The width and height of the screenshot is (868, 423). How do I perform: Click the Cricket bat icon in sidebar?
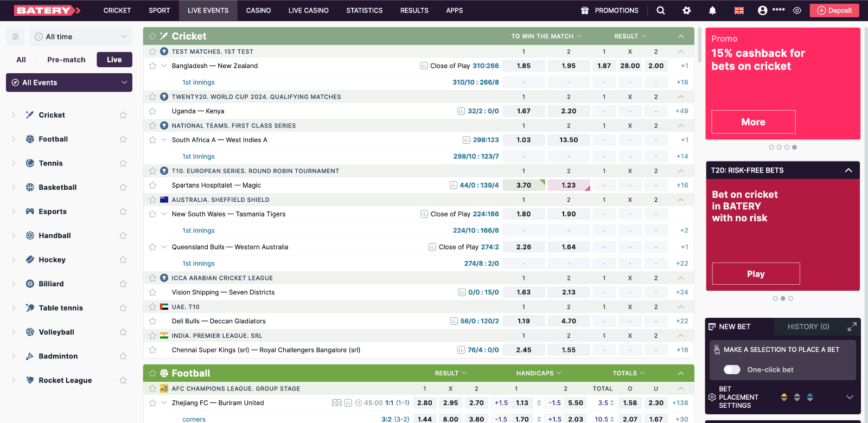[30, 115]
